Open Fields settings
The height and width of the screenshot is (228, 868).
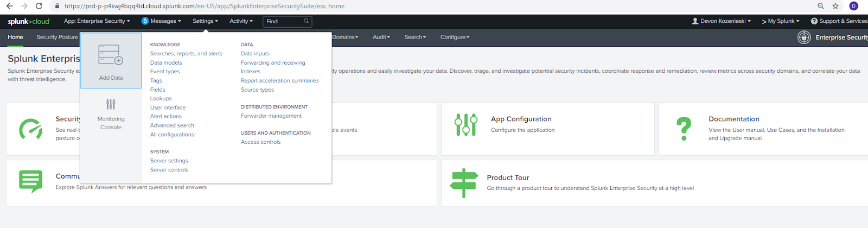[x=158, y=90]
